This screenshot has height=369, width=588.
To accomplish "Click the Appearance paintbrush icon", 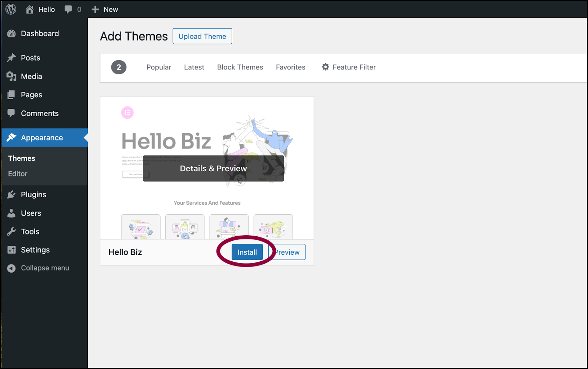I will tap(11, 137).
